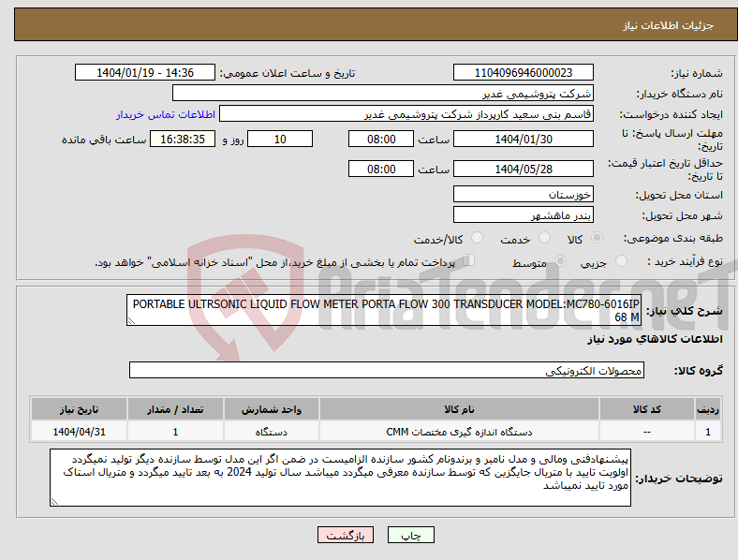Click price validity date 1404/05/28

(523, 169)
